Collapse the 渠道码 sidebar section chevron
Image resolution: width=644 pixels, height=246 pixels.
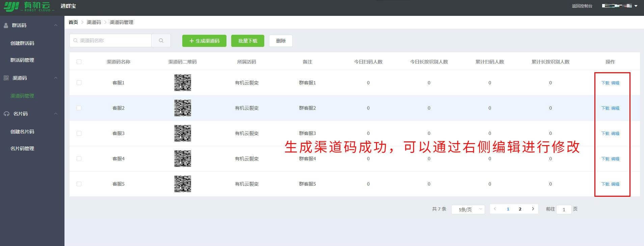coord(56,78)
